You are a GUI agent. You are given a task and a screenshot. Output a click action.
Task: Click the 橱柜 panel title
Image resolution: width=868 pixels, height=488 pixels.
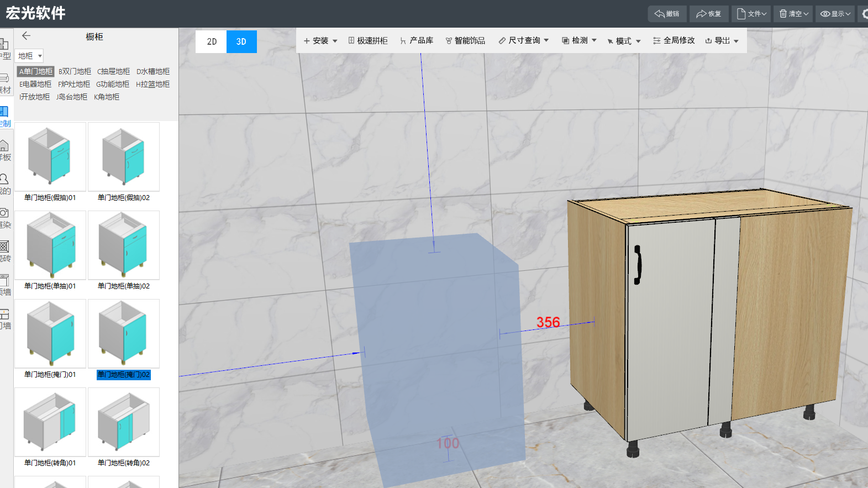point(94,36)
